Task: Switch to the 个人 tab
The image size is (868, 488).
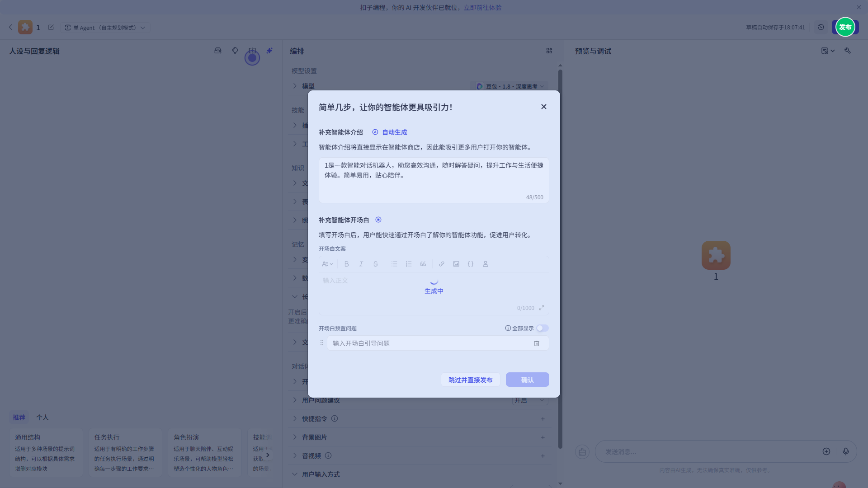Action: [x=42, y=417]
